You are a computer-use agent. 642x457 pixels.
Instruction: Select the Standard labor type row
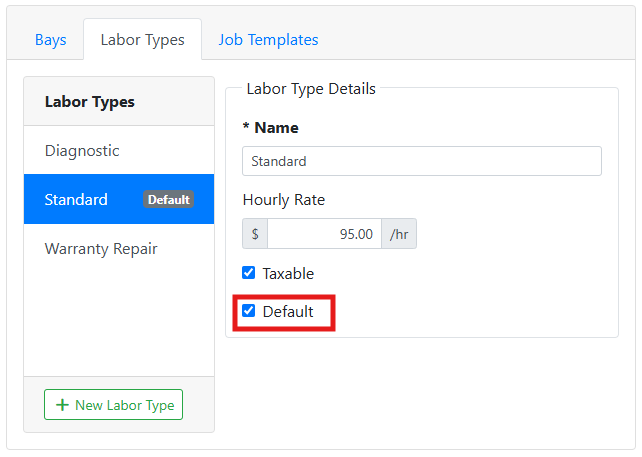click(119, 199)
